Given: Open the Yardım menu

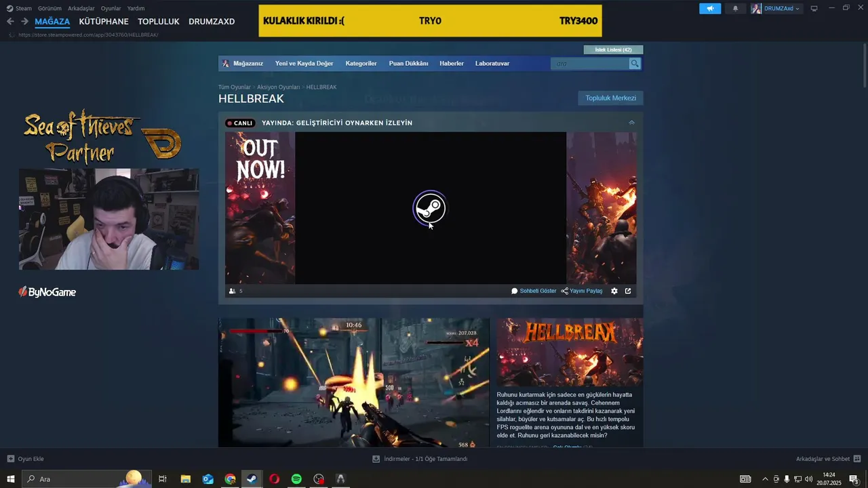Looking at the screenshot, I should 136,8.
